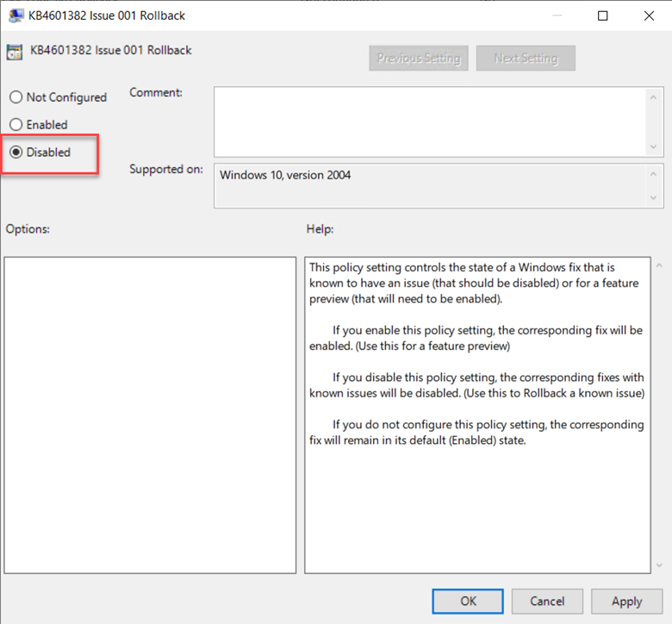Click the empty Options pane

[150, 415]
